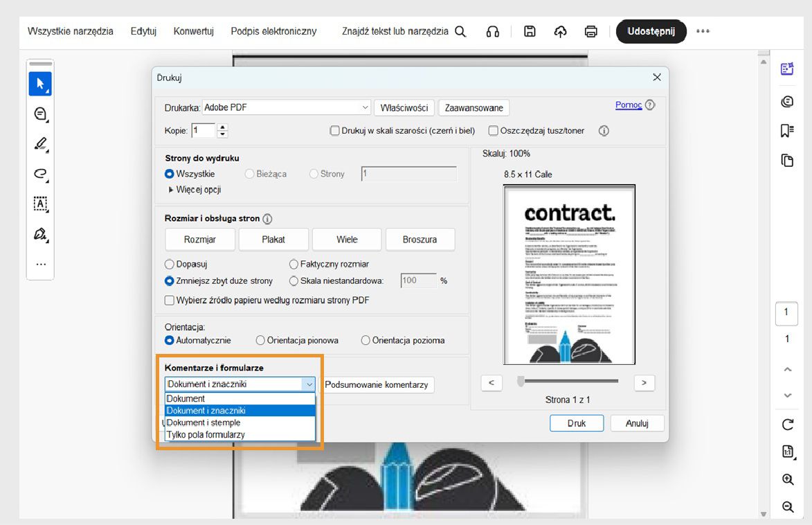This screenshot has height=525, width=812.
Task: Open the Add comment tool
Action: (39, 114)
